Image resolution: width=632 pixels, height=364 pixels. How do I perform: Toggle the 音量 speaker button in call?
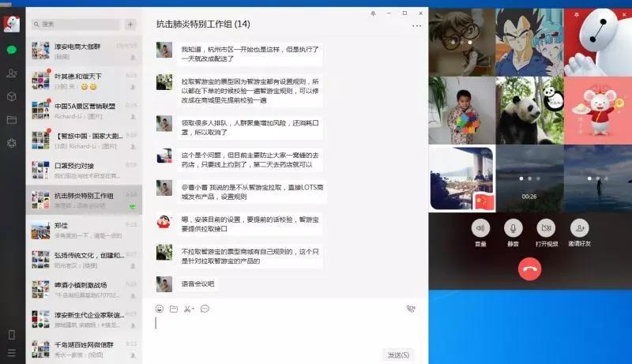pyautogui.click(x=480, y=228)
